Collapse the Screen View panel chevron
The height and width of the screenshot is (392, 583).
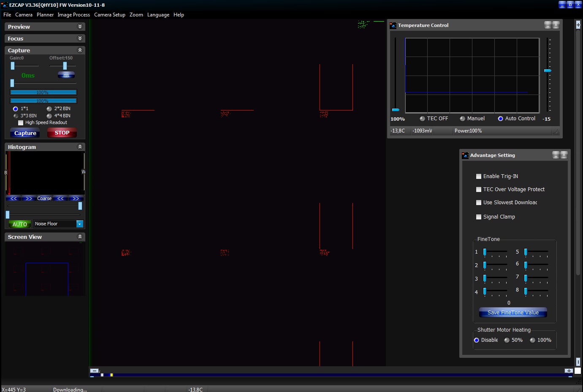point(80,237)
